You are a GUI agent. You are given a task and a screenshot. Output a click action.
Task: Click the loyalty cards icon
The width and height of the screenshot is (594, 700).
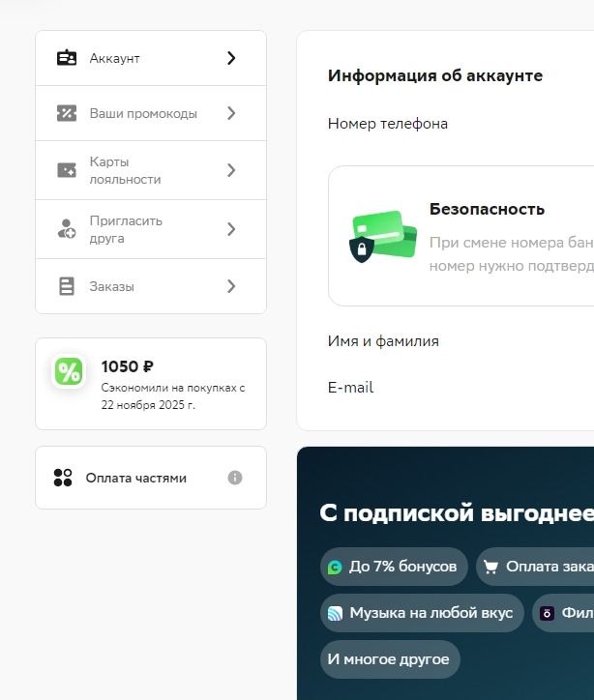[x=67, y=170]
